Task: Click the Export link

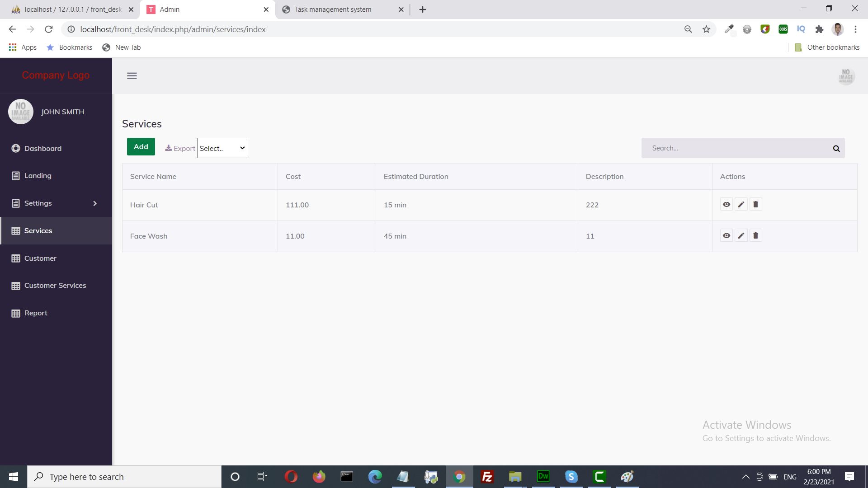Action: coord(180,148)
